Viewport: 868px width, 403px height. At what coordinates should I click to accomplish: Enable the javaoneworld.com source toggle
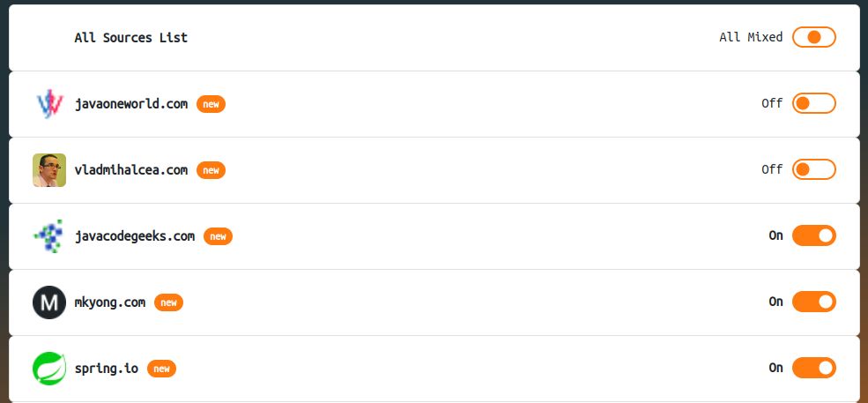813,103
